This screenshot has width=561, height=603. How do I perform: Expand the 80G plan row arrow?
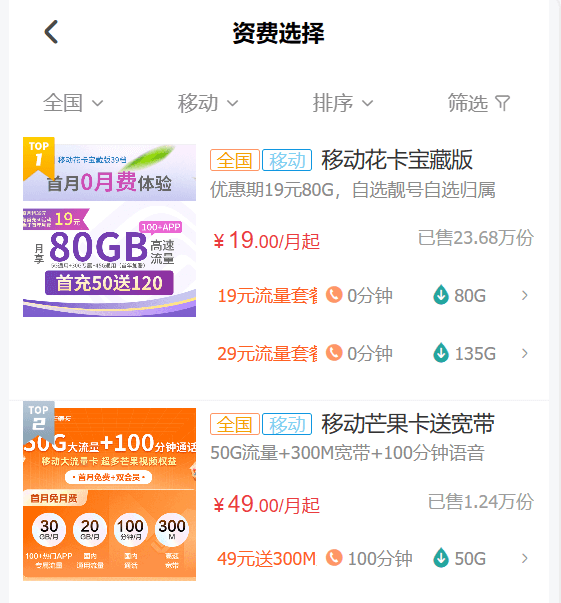click(524, 296)
